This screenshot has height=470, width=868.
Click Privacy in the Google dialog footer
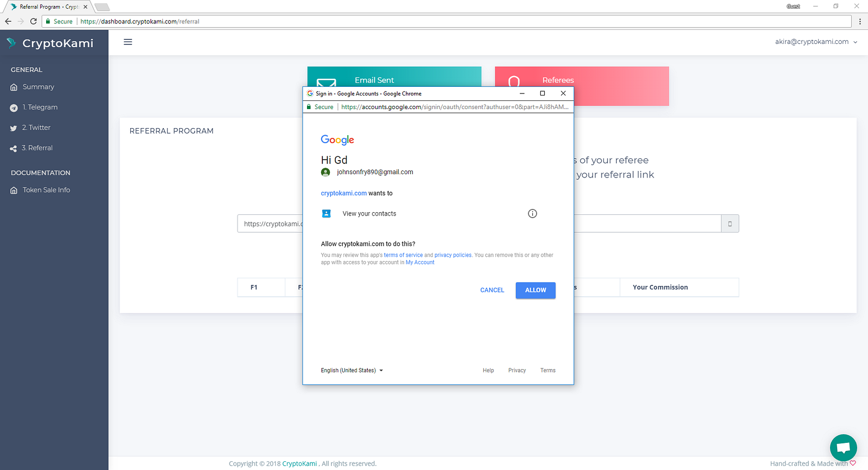point(517,371)
